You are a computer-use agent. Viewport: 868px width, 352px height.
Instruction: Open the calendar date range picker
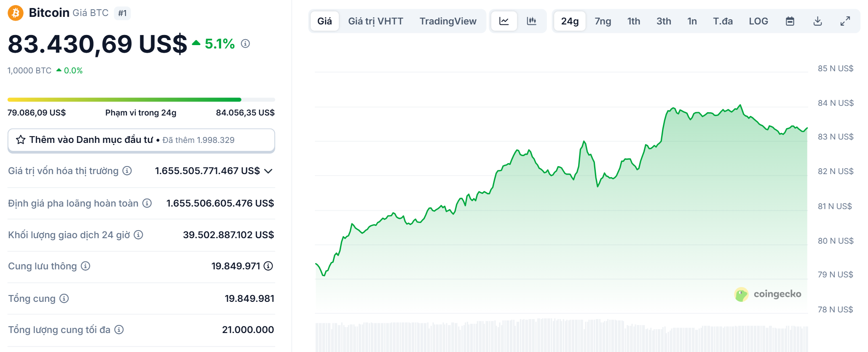[x=790, y=21]
